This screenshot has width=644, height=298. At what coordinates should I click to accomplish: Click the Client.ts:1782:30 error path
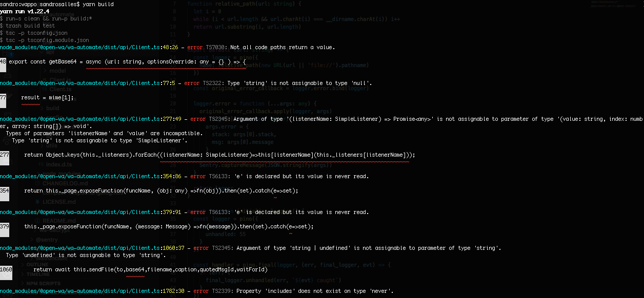[x=92, y=291]
